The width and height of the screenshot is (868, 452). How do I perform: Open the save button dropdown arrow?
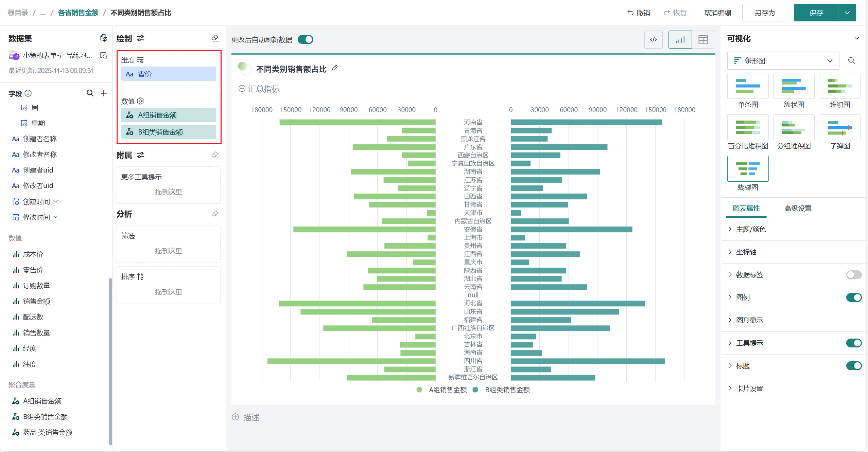847,13
